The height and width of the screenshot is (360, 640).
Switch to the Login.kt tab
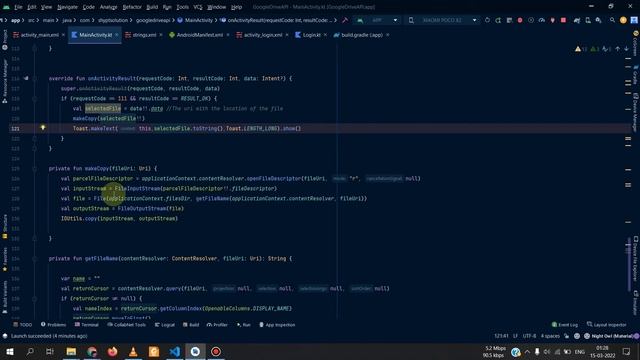[x=311, y=35]
